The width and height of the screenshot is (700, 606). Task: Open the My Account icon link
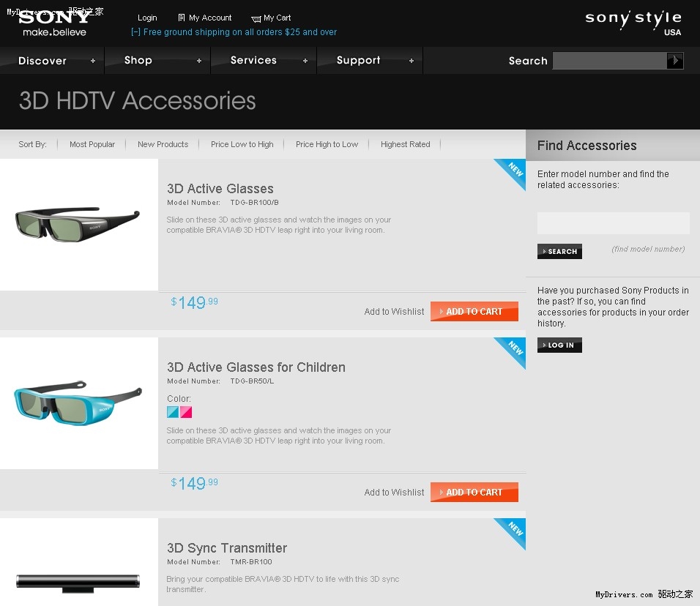click(x=182, y=18)
